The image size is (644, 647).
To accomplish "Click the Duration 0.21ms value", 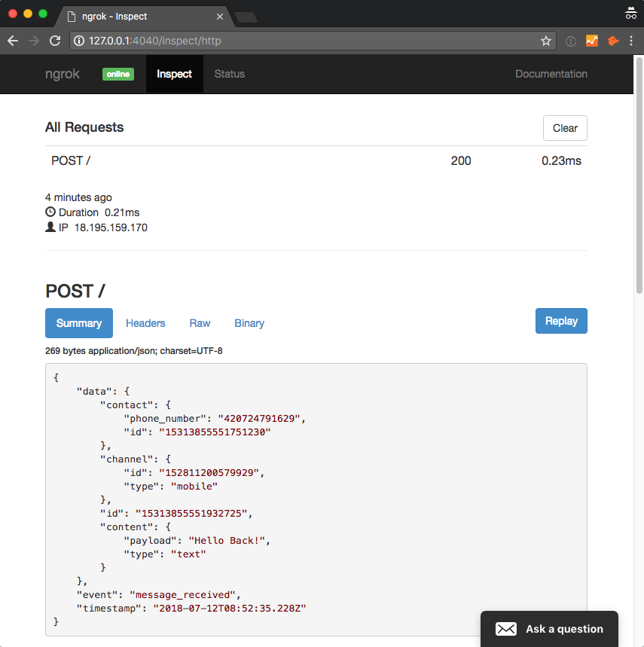I will [x=122, y=212].
